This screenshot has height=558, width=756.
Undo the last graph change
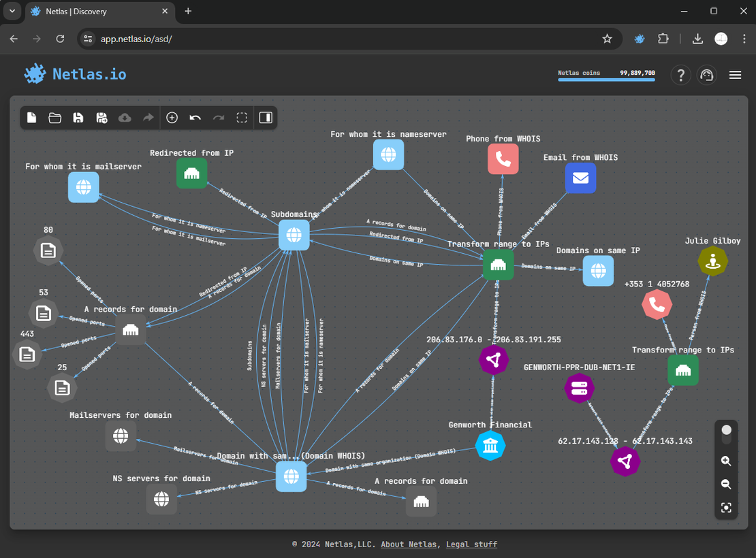(x=195, y=118)
